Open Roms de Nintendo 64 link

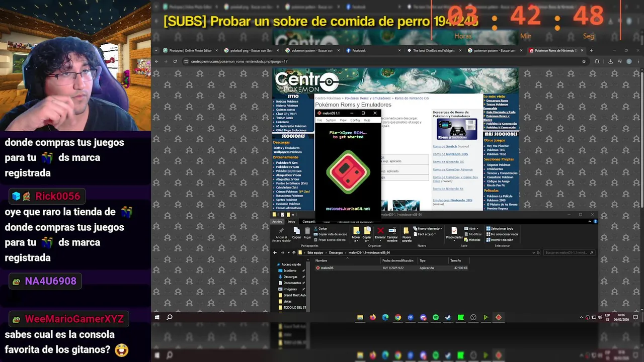448,189
